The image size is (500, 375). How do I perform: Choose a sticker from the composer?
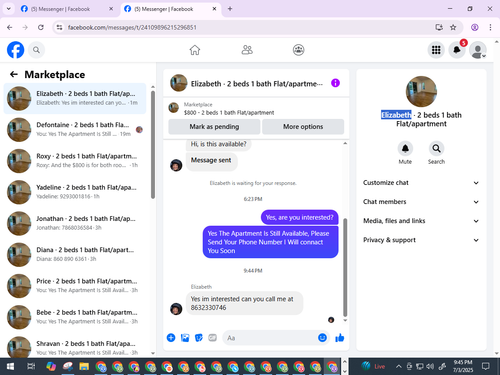click(x=199, y=338)
